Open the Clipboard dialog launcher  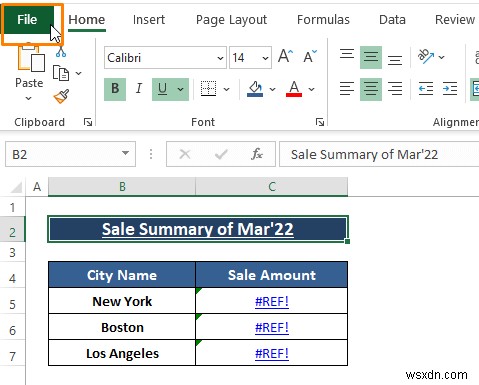[88, 122]
